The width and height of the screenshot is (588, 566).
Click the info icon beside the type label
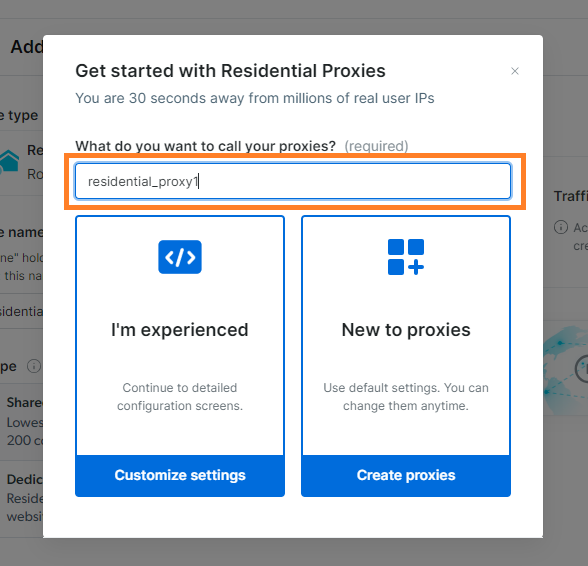pos(34,366)
